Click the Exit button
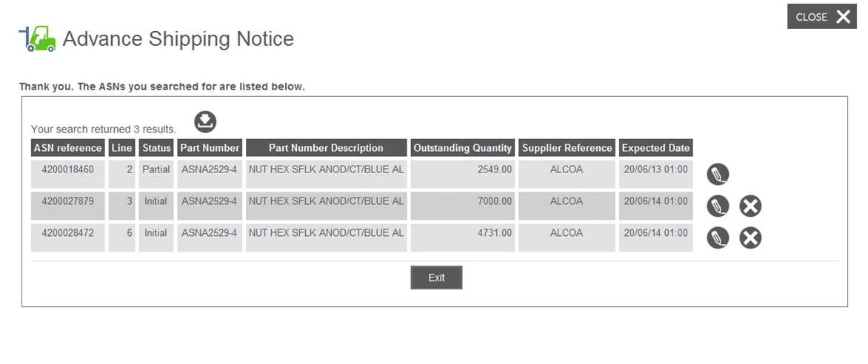 click(x=436, y=277)
